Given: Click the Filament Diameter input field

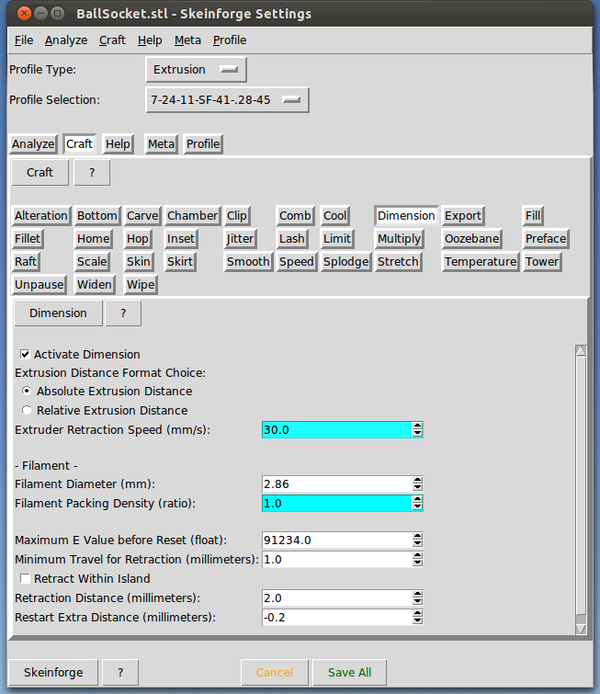Looking at the screenshot, I should 336,484.
